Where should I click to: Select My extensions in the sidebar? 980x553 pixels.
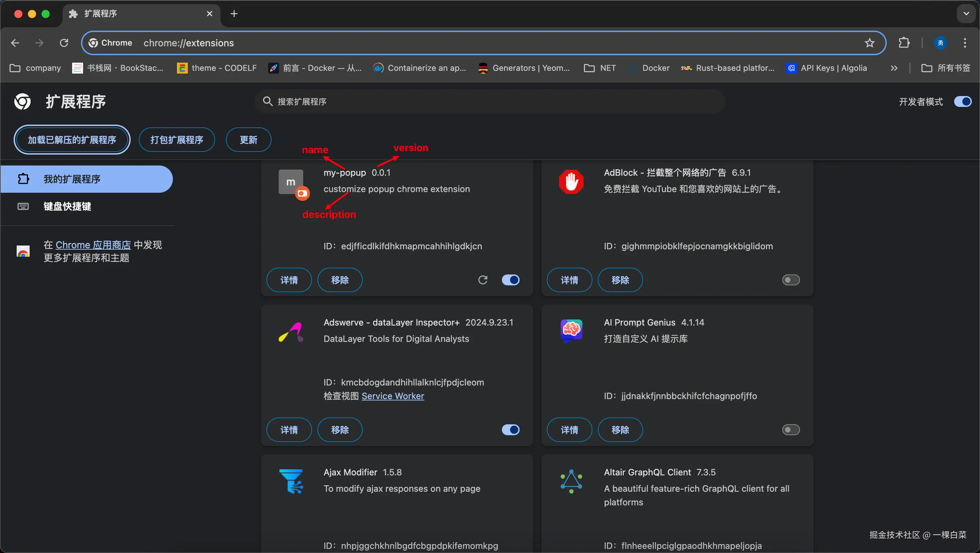click(71, 179)
